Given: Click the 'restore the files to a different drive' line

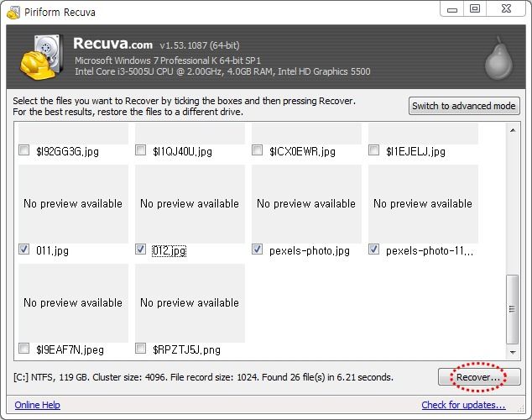Looking at the screenshot, I should [128, 112].
